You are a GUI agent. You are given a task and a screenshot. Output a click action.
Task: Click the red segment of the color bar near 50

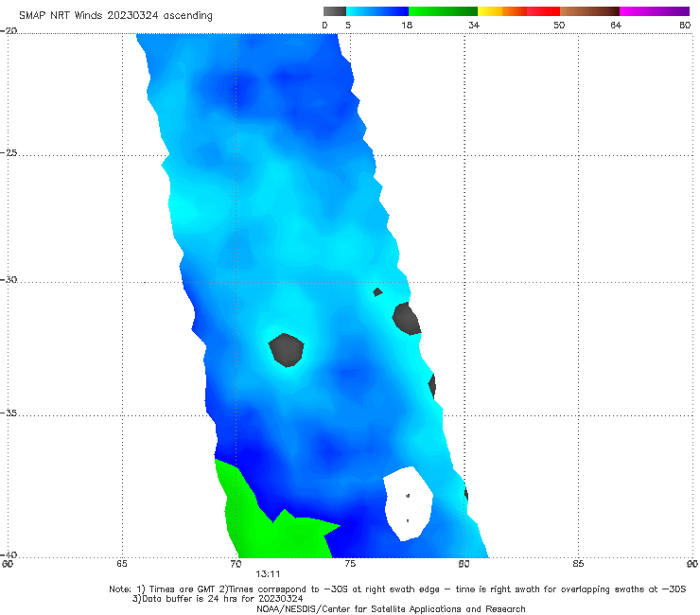tap(543, 11)
